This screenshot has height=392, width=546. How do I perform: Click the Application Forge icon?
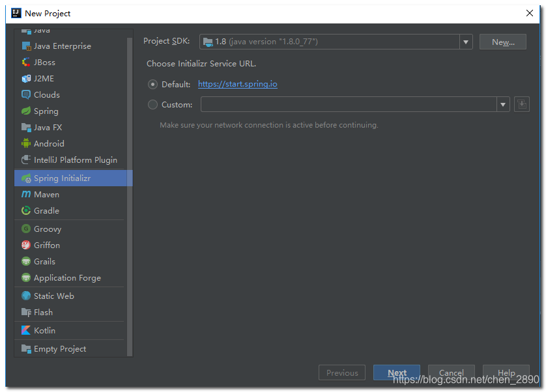[x=26, y=278]
